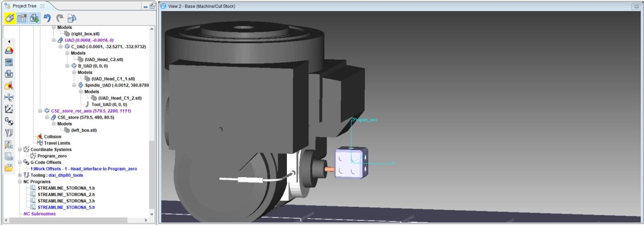Screen dimensions: 644x225
Task: Click the blue undo arrow
Action: tap(47, 18)
